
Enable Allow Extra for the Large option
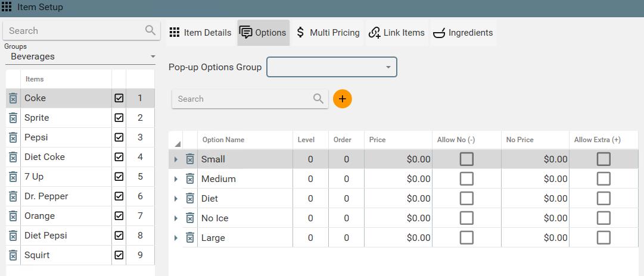click(x=603, y=238)
